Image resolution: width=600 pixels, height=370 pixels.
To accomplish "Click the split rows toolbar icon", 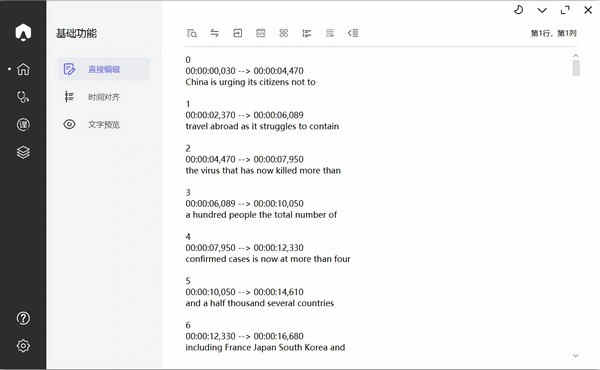I will pyautogui.click(x=261, y=33).
